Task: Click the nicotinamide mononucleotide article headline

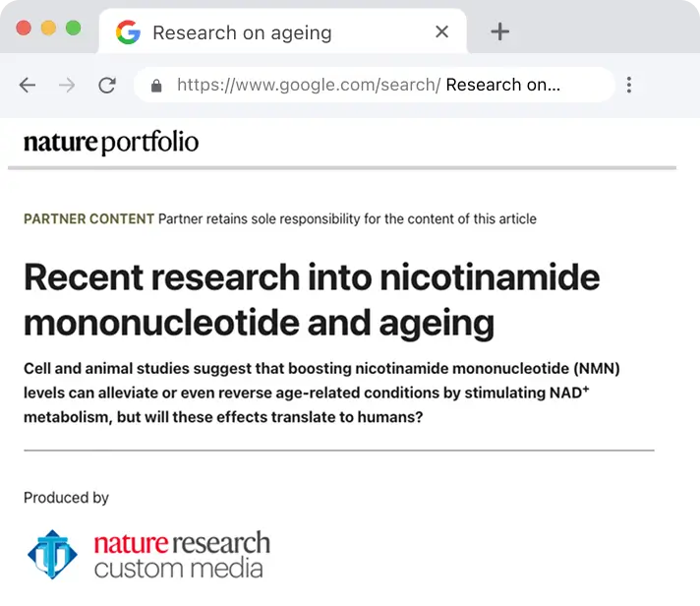Action: tap(311, 299)
